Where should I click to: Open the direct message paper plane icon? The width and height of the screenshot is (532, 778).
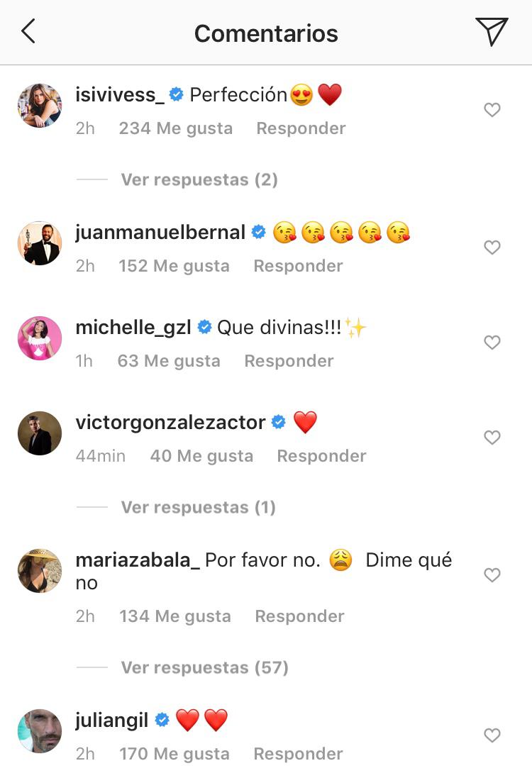tap(492, 32)
